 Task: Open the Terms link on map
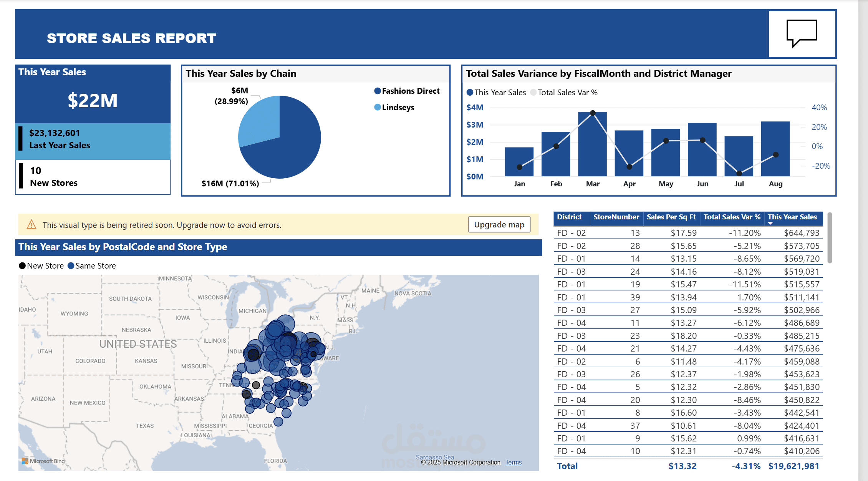pos(513,463)
